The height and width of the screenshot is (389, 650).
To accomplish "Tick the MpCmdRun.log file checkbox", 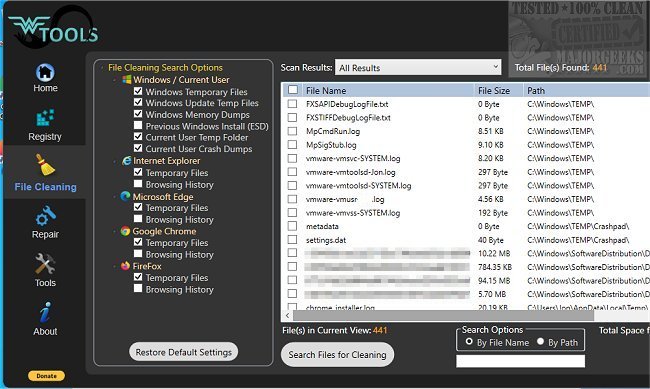I will pyautogui.click(x=292, y=131).
